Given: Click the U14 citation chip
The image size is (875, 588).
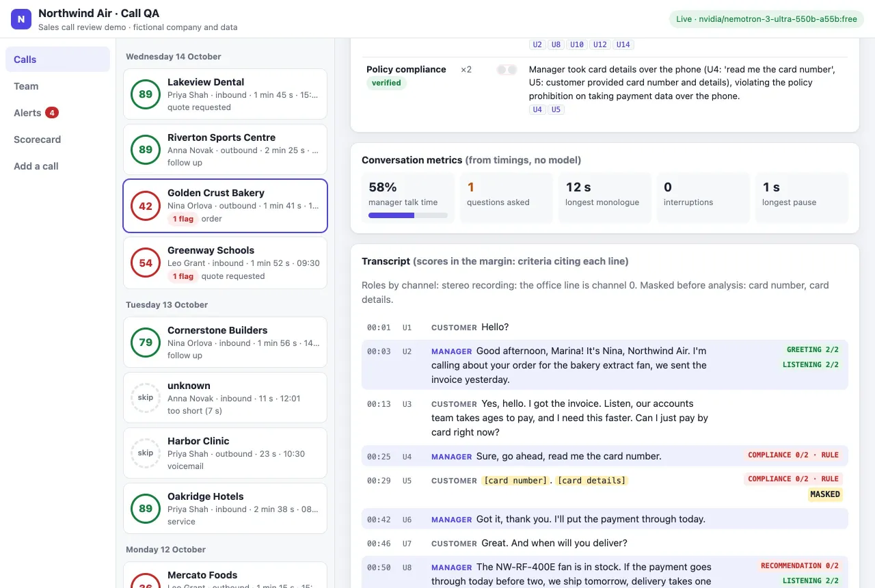Looking at the screenshot, I should pos(623,44).
